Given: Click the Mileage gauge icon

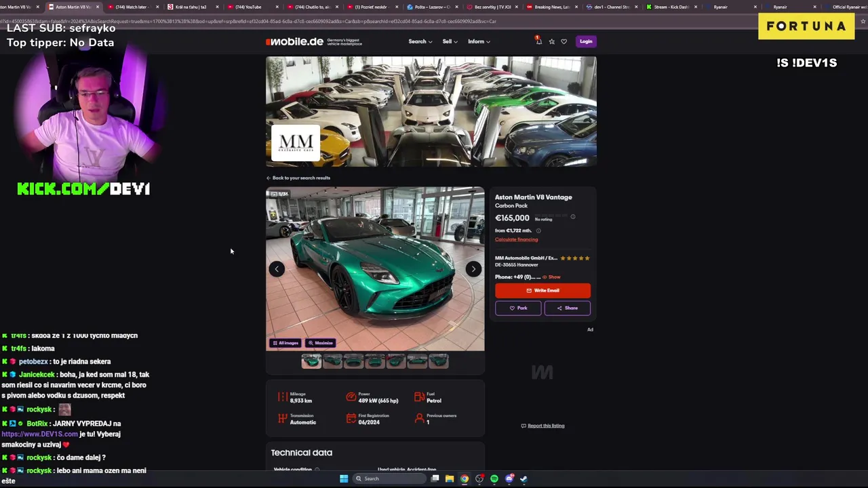Looking at the screenshot, I should pos(283,397).
